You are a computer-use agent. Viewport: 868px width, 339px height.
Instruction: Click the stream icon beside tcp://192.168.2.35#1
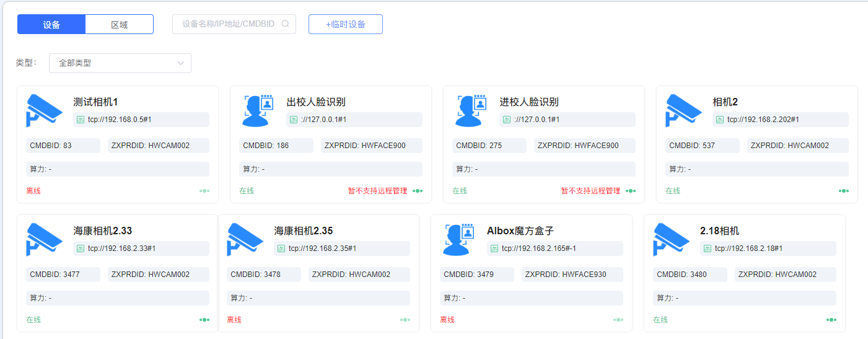[x=281, y=249]
